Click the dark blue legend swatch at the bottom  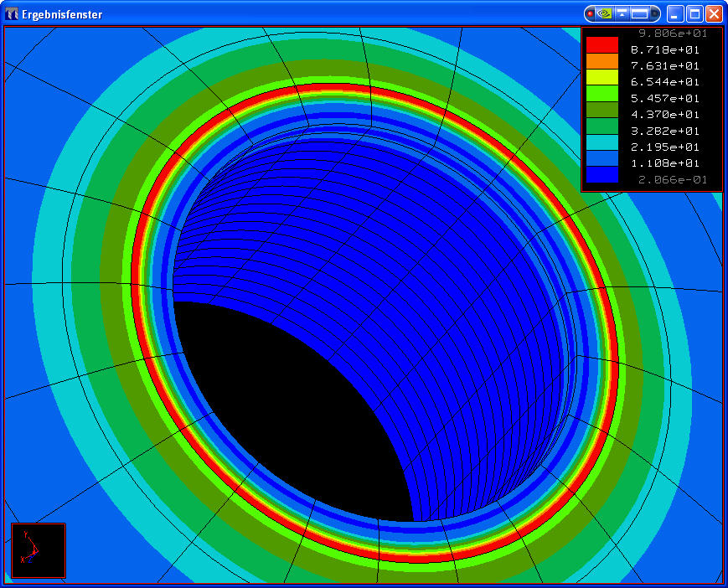[602, 175]
